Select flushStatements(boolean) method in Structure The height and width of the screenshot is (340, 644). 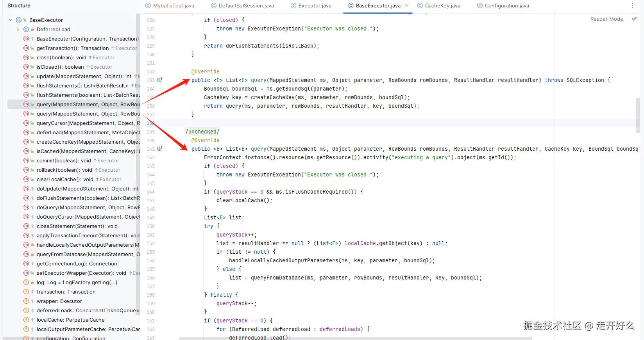pyautogui.click(x=88, y=95)
